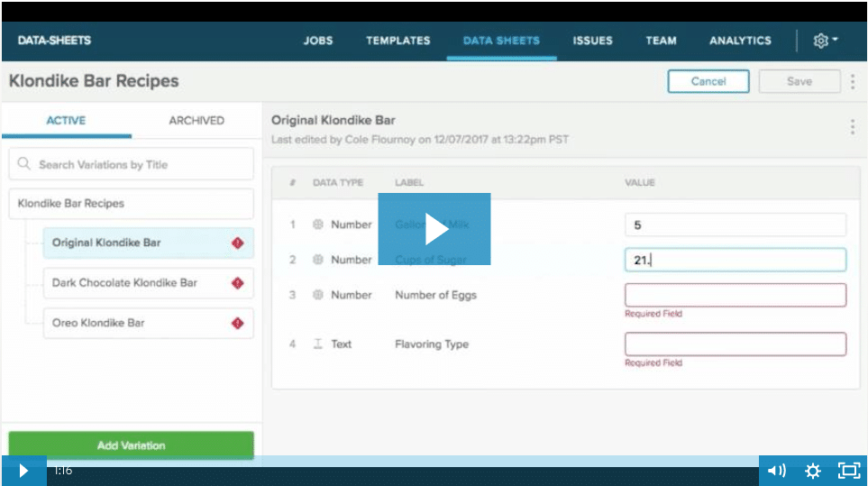Open the Analytics nav item

740,41
